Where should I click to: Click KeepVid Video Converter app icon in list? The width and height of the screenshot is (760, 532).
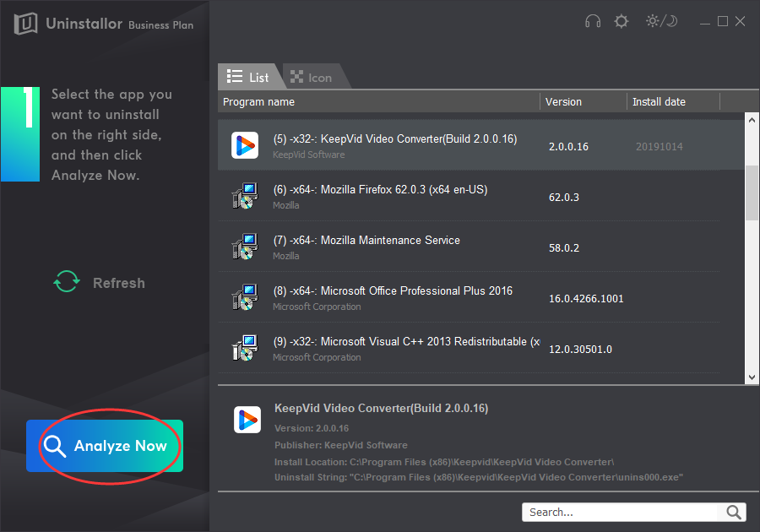pos(245,145)
